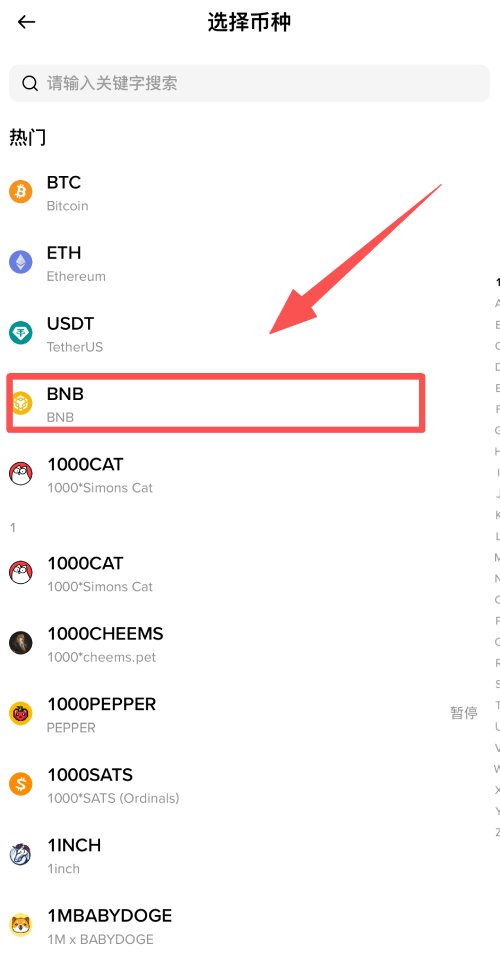Click the 1INCH unicorn icon
This screenshot has height=976, width=500.
click(x=21, y=854)
